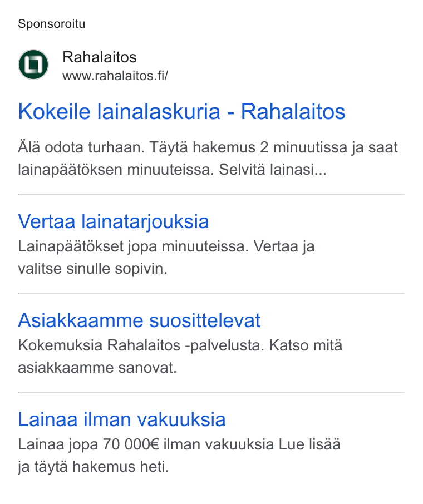Click the line starting 'Älä odota turhaan'
423x504 pixels.
(208, 148)
